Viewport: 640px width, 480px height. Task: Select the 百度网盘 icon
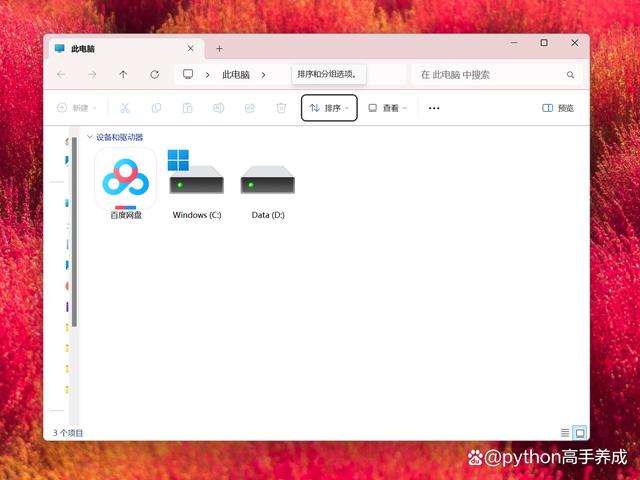(x=126, y=184)
